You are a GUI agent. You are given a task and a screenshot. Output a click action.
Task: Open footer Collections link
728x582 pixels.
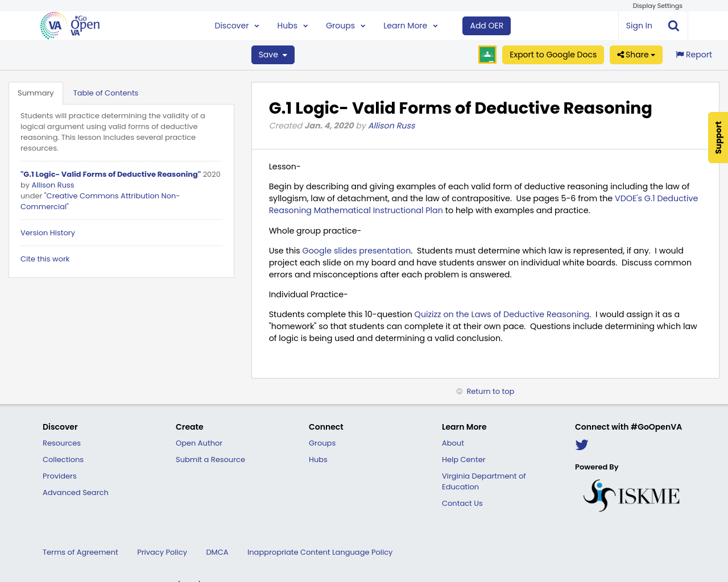tap(63, 460)
